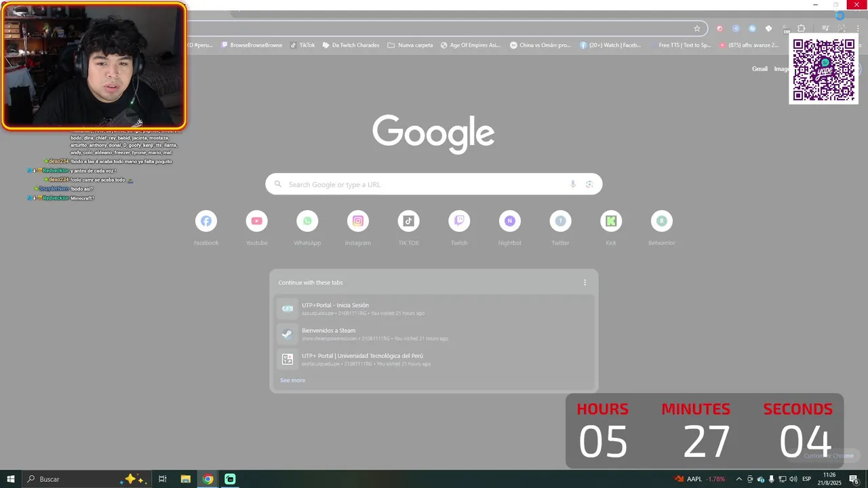Screen dimensions: 868x488
Task: Open Nueva carpeta bookmark folder
Action: click(410, 45)
